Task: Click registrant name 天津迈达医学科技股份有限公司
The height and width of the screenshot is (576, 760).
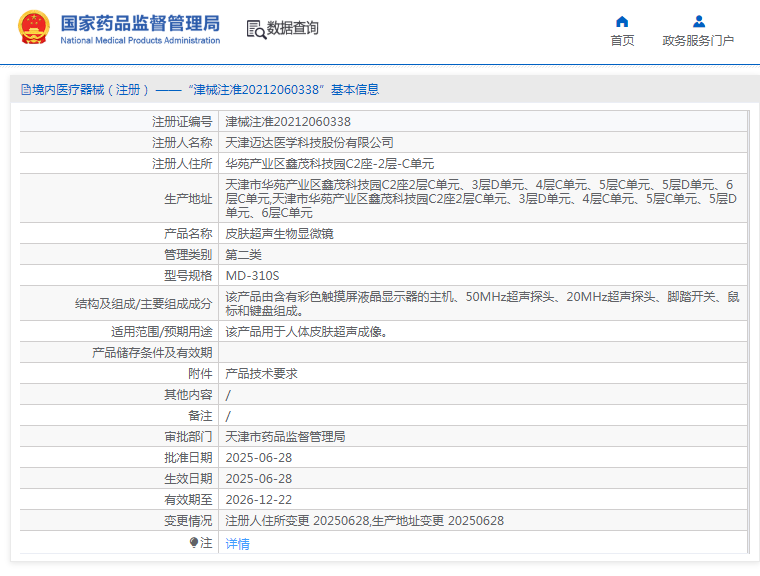Action: click(309, 142)
